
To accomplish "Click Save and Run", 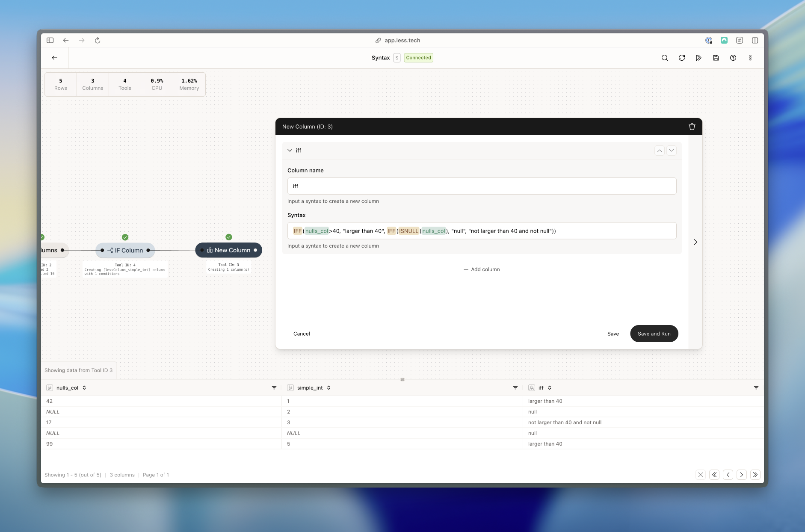I will click(x=654, y=334).
